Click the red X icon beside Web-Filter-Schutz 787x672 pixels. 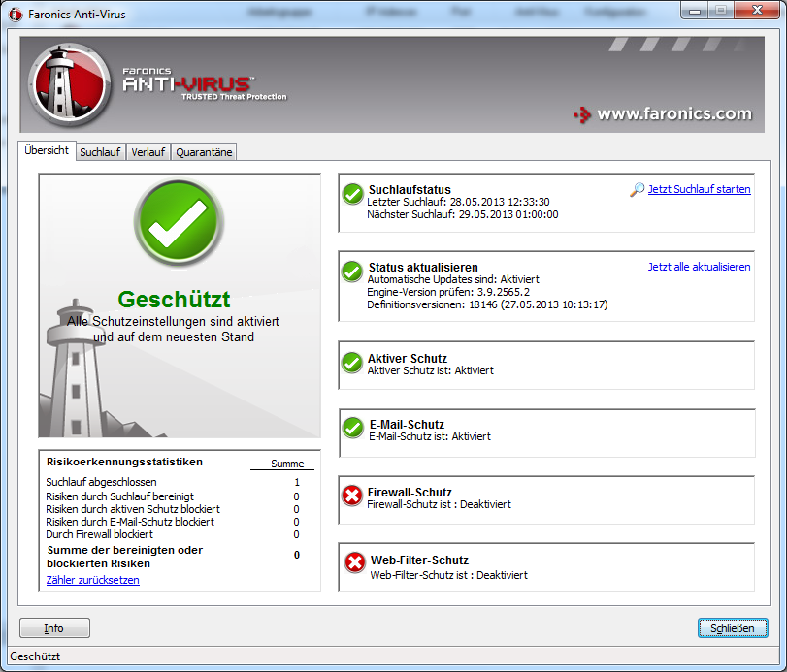pos(355,562)
